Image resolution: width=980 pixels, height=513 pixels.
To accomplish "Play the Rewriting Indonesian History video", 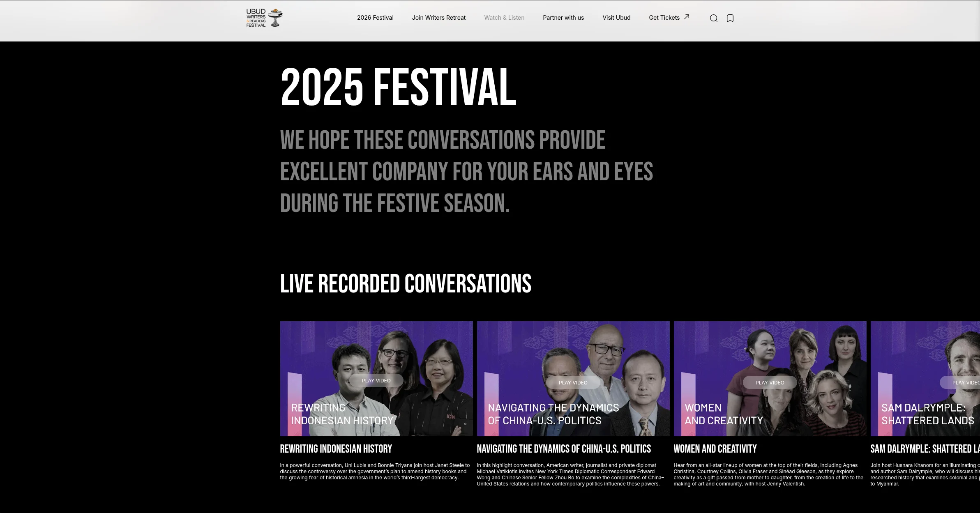I will tap(376, 380).
